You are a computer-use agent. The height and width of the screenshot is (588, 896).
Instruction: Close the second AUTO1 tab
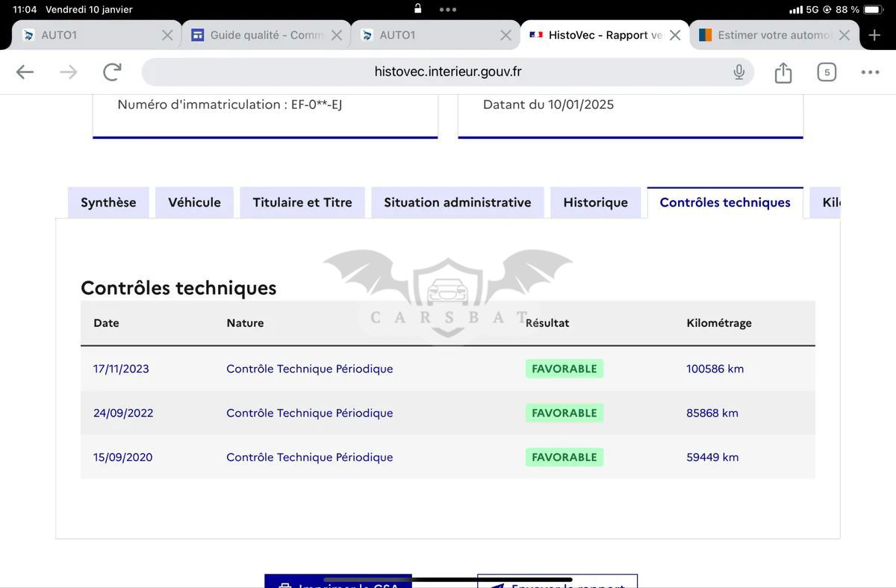coord(505,35)
